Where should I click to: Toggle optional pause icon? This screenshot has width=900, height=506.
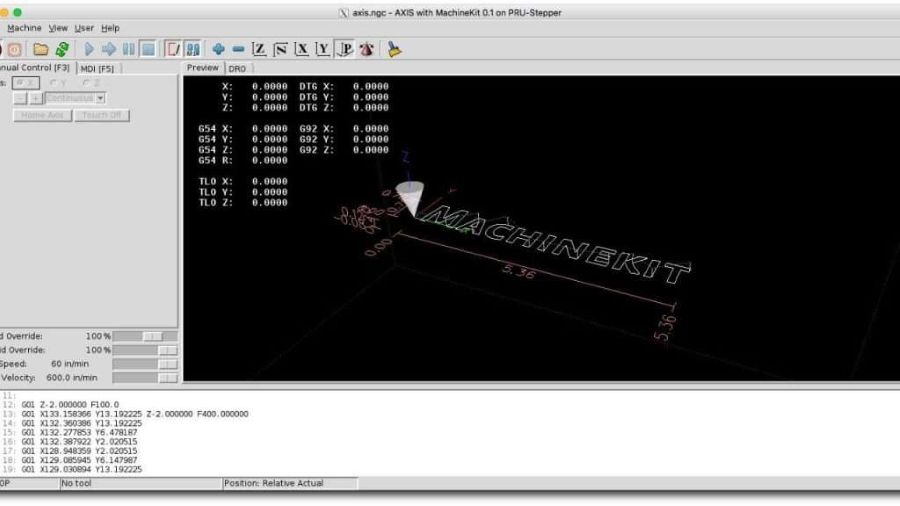[x=193, y=50]
